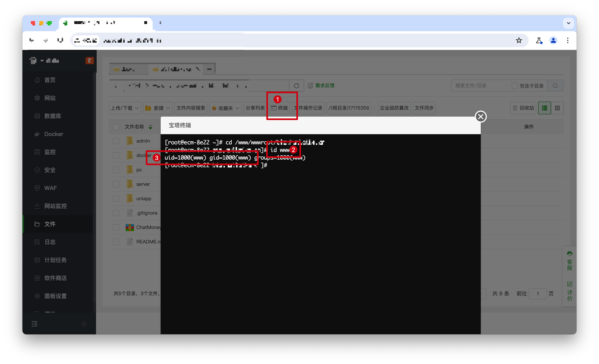Image resolution: width=599 pixels, height=364 pixels.
Task: Click the 文件 folder icon in sidebar
Action: point(37,224)
